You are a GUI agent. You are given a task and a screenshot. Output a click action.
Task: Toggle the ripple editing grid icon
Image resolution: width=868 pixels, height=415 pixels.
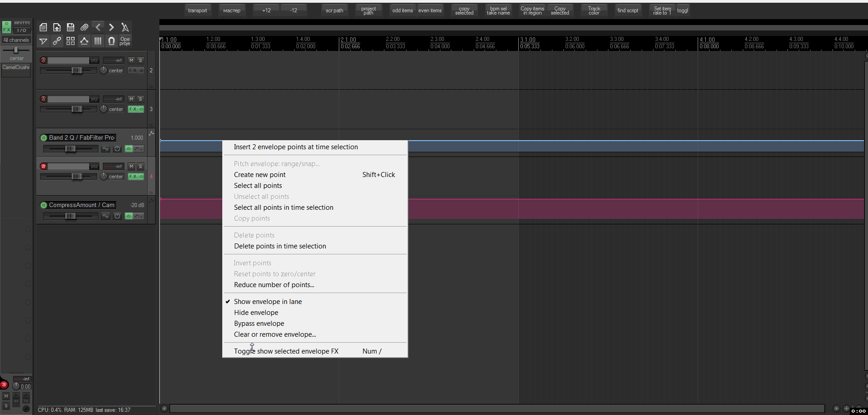coord(71,41)
